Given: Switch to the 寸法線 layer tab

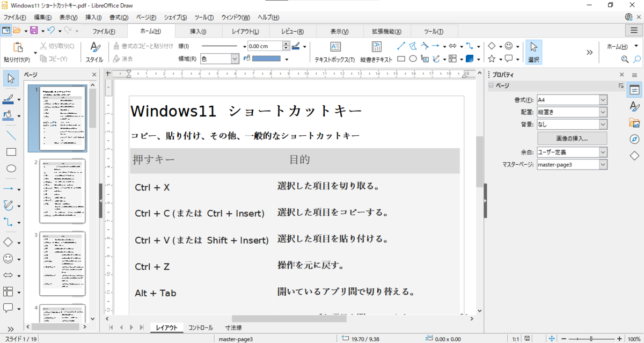Looking at the screenshot, I should (x=233, y=327).
